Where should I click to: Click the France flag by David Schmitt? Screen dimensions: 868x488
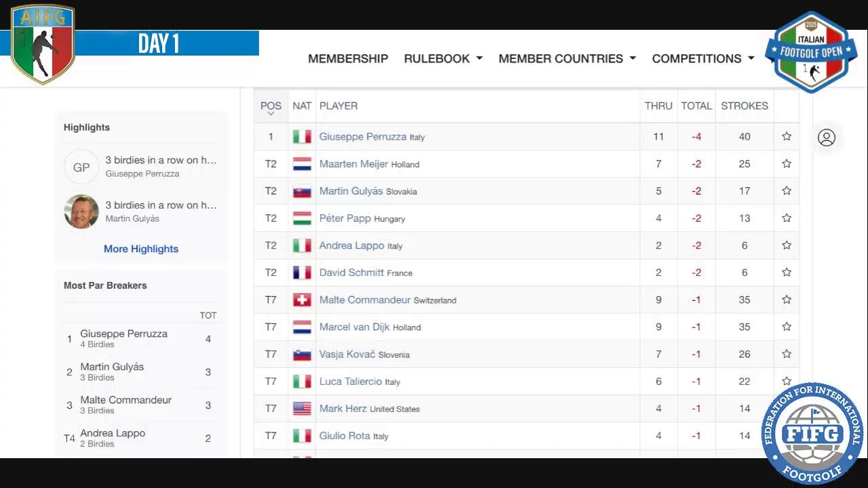302,272
